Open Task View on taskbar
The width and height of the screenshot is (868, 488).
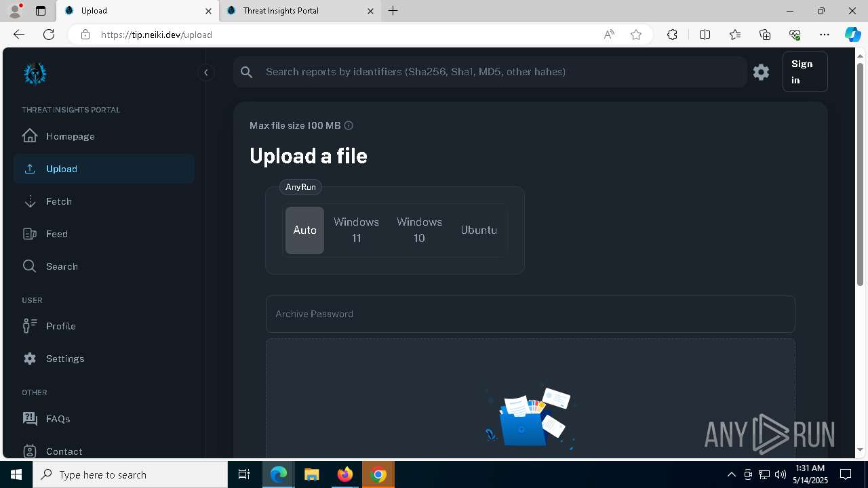[244, 474]
